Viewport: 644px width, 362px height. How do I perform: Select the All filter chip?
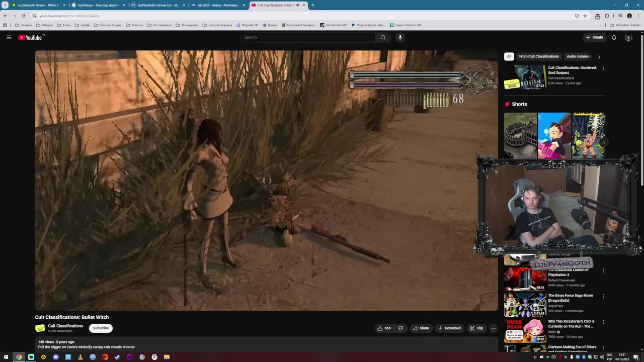pyautogui.click(x=509, y=56)
